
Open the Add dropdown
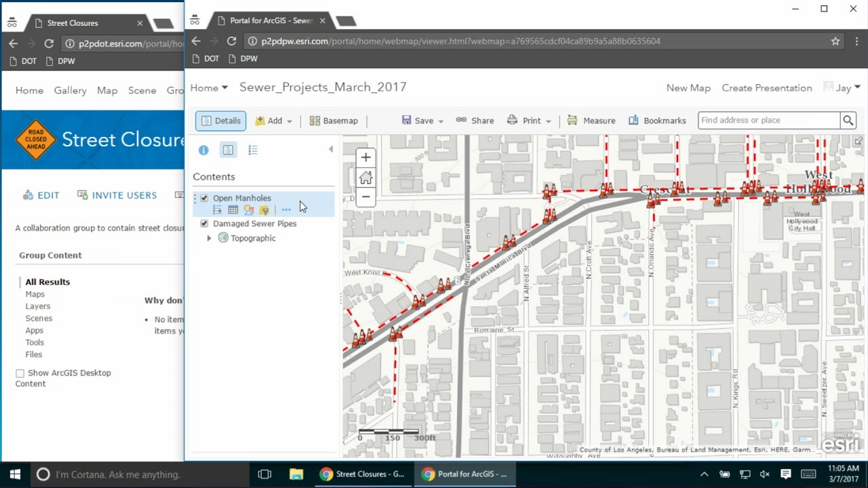pos(273,121)
